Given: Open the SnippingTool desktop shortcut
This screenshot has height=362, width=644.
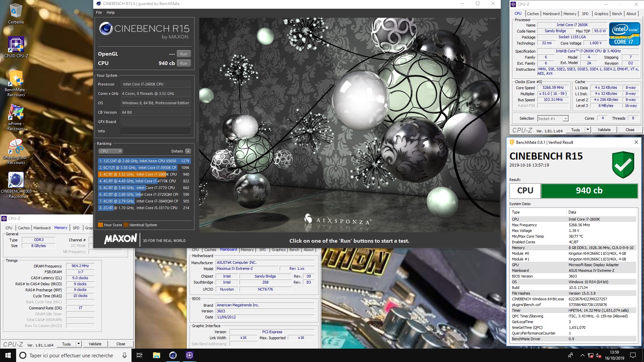Looking at the screenshot, I should (x=16, y=152).
